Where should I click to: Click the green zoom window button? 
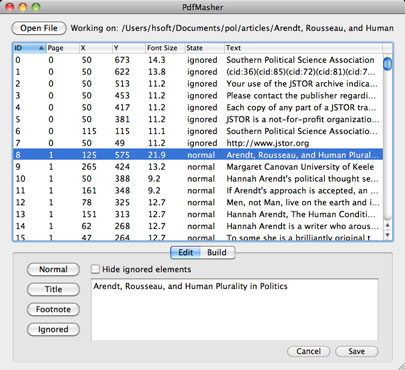[35, 7]
